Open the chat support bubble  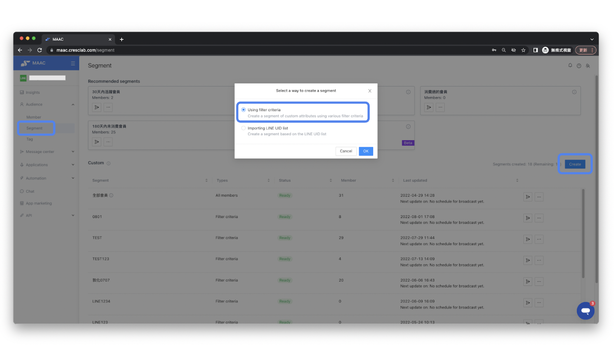(x=585, y=311)
